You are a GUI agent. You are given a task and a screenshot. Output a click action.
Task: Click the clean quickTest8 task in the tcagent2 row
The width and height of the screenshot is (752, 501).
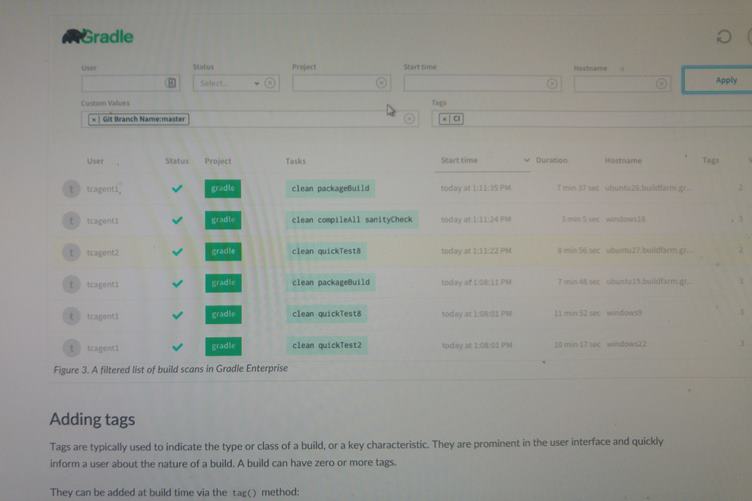click(326, 251)
